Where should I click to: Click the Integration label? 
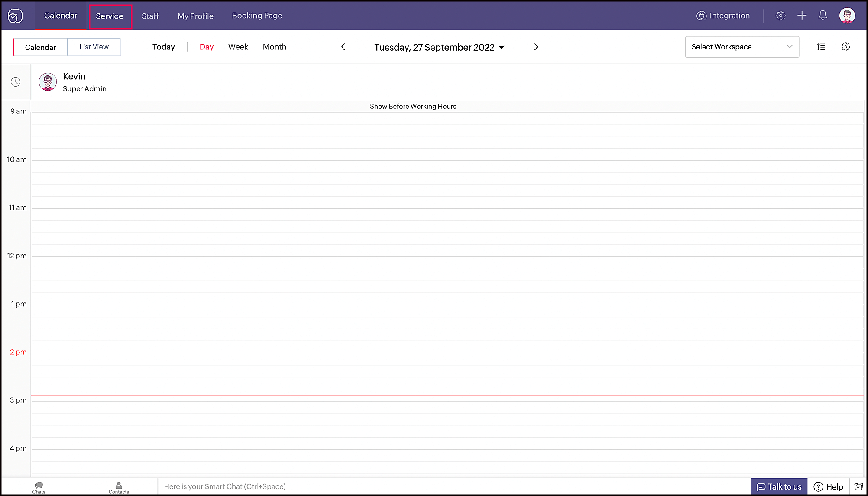729,16
